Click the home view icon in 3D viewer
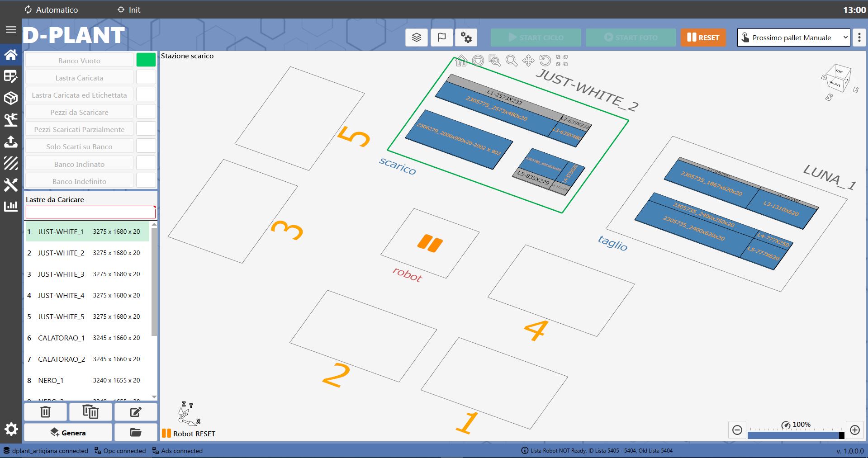Image resolution: width=868 pixels, height=458 pixels. tap(461, 61)
